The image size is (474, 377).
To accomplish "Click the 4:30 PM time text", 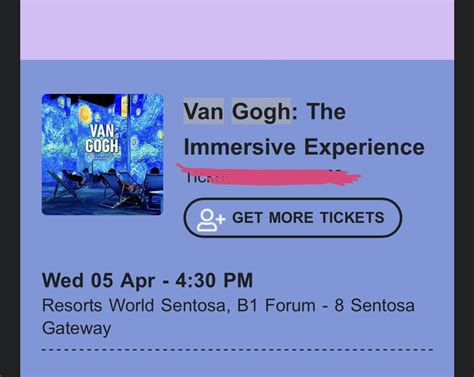I will pyautogui.click(x=214, y=280).
